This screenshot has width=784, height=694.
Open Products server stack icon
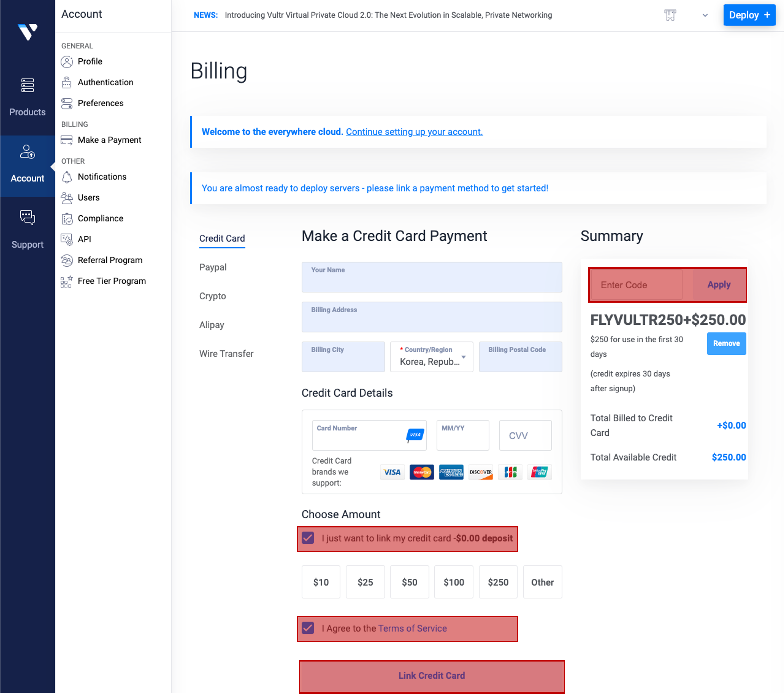pyautogui.click(x=27, y=85)
